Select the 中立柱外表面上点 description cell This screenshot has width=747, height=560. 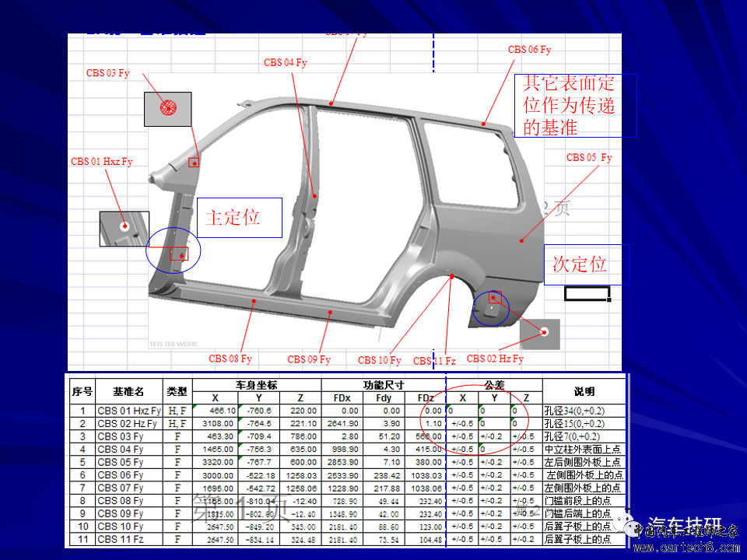click(x=584, y=449)
